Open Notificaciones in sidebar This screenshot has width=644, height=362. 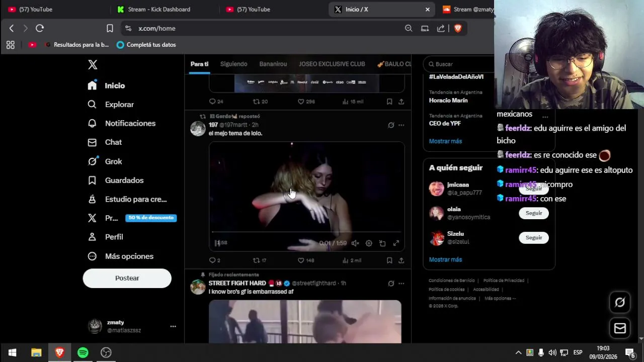pyautogui.click(x=121, y=123)
